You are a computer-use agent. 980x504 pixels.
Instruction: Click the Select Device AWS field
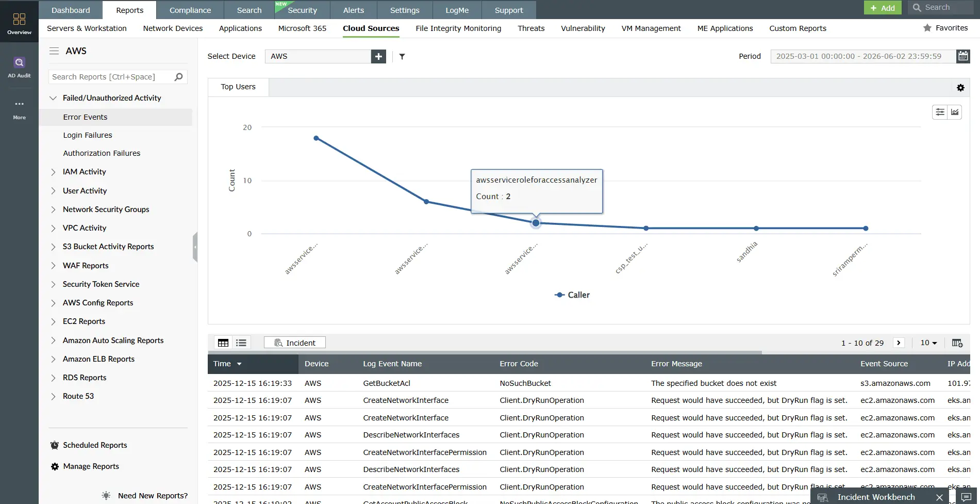(x=318, y=56)
